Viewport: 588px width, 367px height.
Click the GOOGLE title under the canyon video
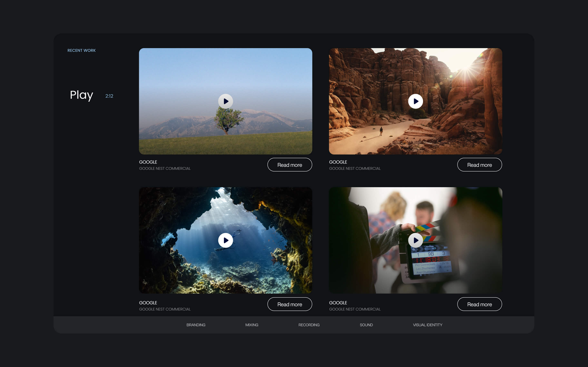click(338, 162)
